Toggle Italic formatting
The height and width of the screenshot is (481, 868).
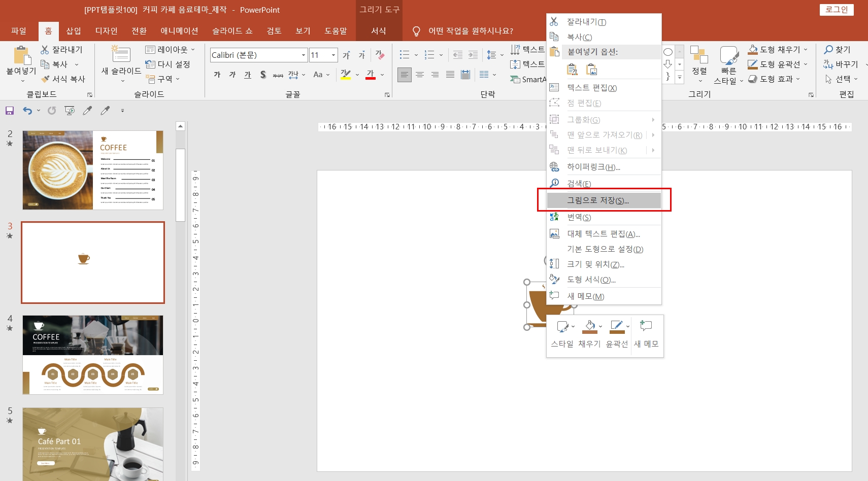232,75
